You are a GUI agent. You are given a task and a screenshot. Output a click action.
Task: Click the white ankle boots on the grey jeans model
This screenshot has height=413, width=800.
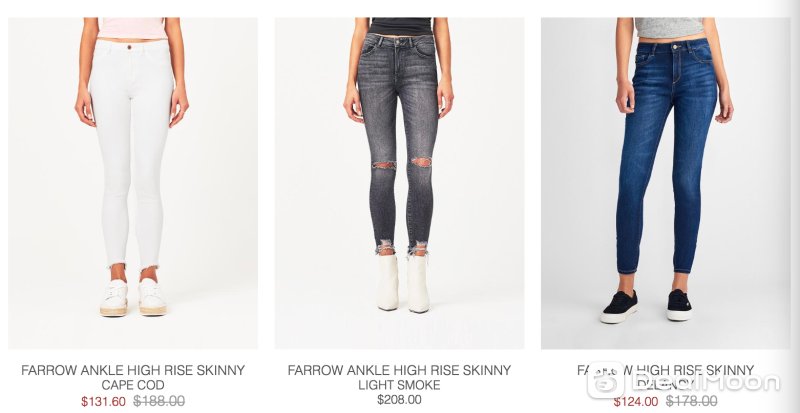coord(404,283)
